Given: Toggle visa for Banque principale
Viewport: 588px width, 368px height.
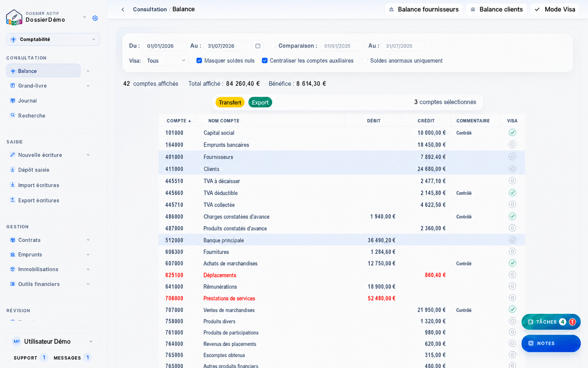Looking at the screenshot, I should (x=512, y=240).
